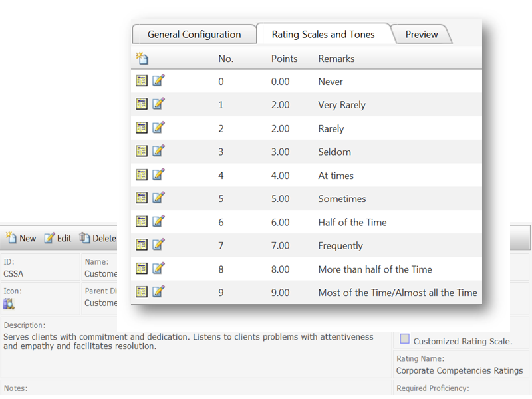Edit the Never rating row
Image resolution: width=532 pixels, height=399 pixels.
158,80
